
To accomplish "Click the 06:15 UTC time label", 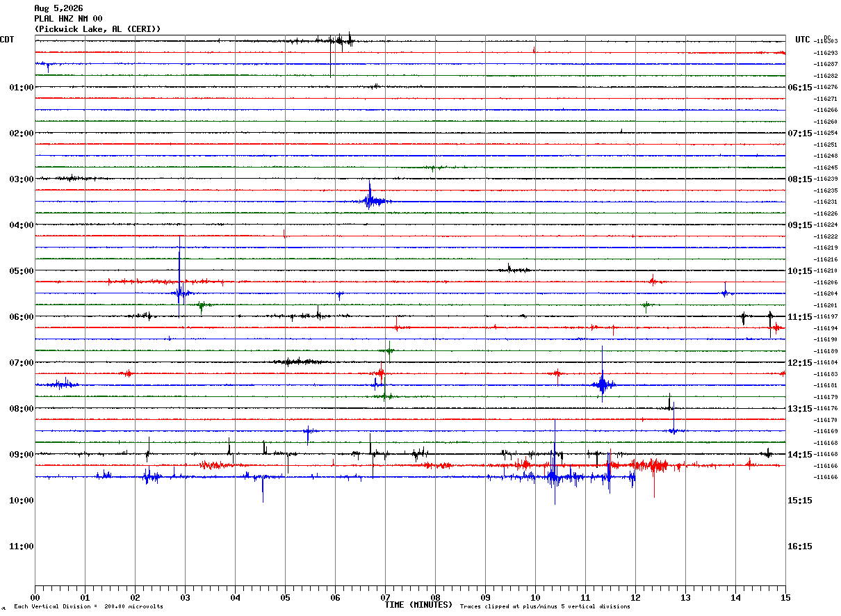I will click(799, 88).
